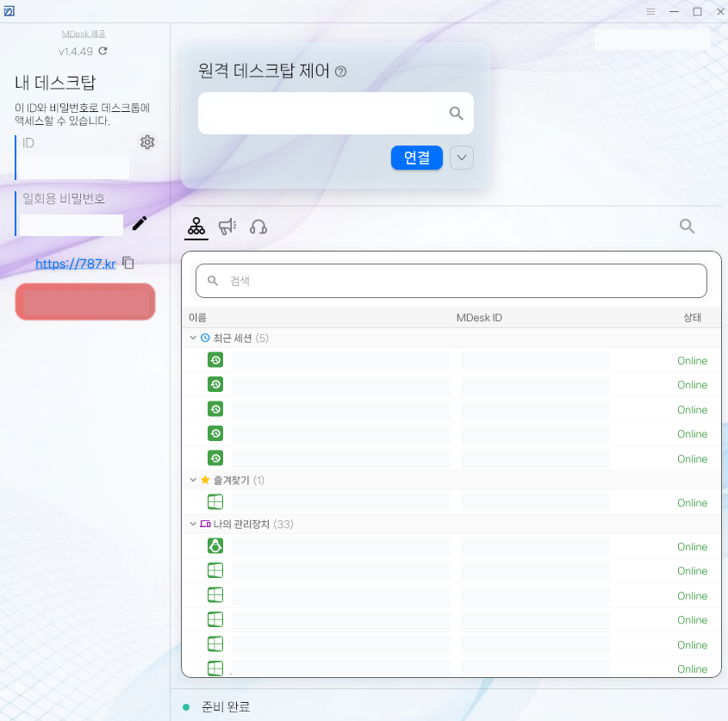Collapse the 최근 세션 group
The width and height of the screenshot is (728, 721).
[x=193, y=338]
